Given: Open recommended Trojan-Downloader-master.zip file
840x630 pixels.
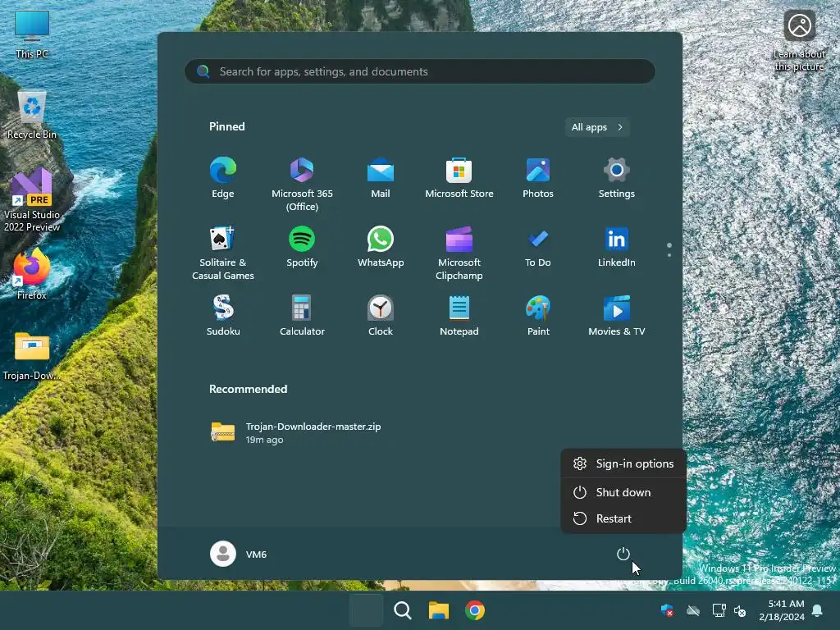Looking at the screenshot, I should [x=295, y=432].
